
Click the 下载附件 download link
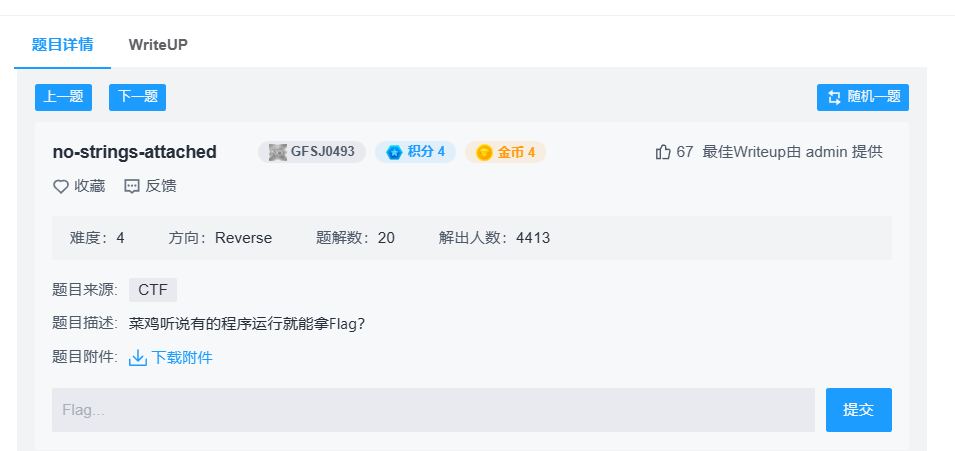click(x=182, y=357)
